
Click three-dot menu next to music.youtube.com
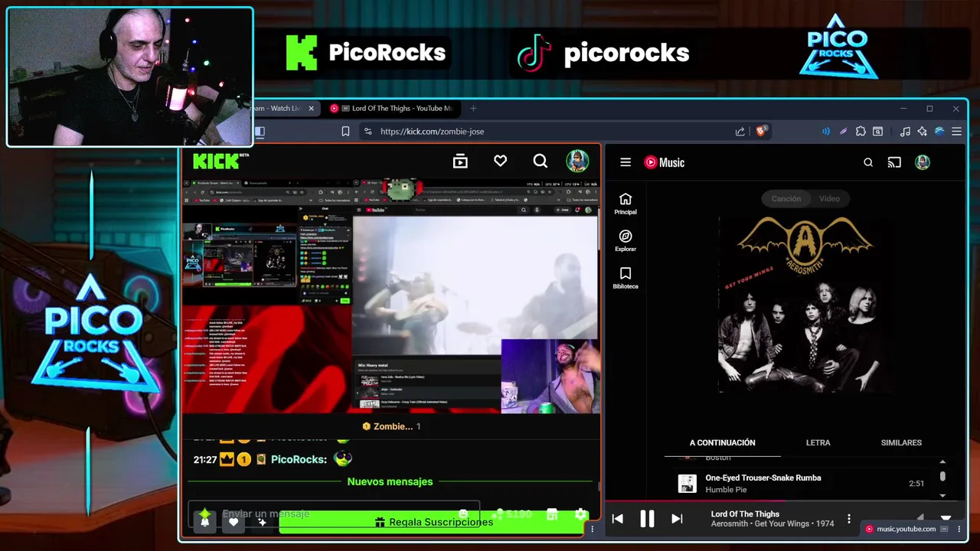point(959,529)
